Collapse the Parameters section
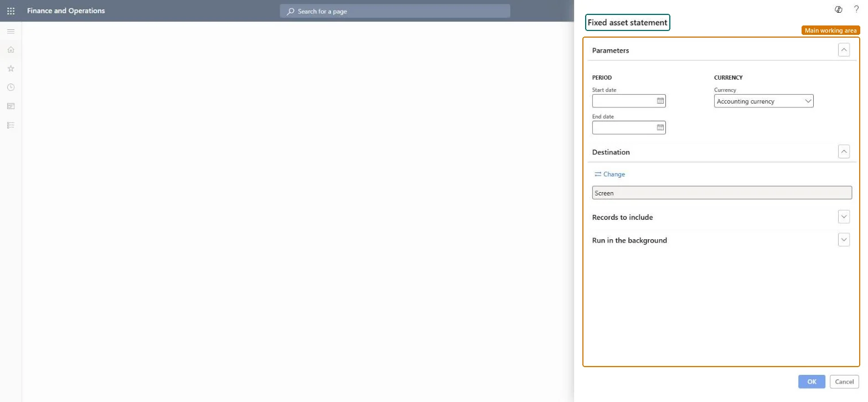Image resolution: width=868 pixels, height=402 pixels. [844, 50]
